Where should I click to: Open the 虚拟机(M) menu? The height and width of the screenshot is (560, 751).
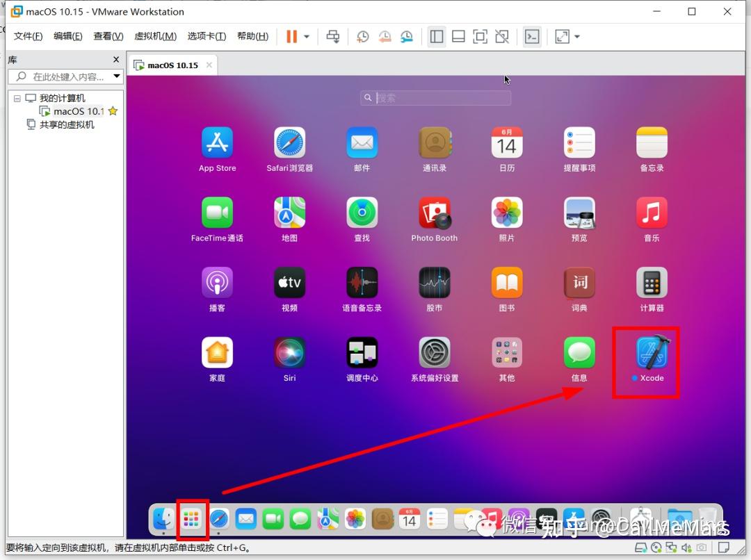pyautogui.click(x=155, y=36)
